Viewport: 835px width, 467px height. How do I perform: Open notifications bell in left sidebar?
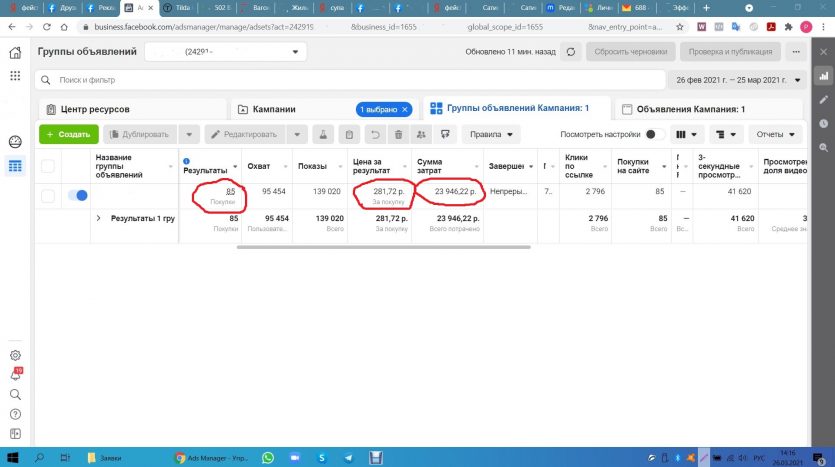15,374
